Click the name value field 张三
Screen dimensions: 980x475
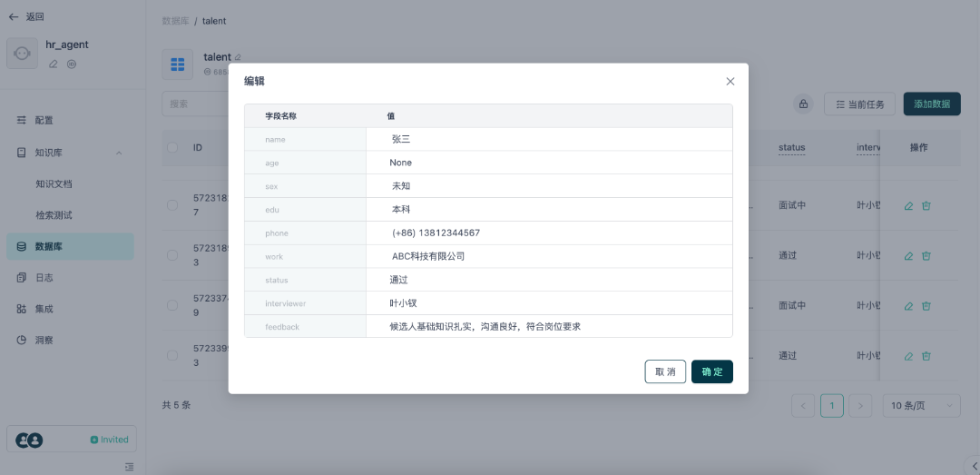tap(549, 140)
